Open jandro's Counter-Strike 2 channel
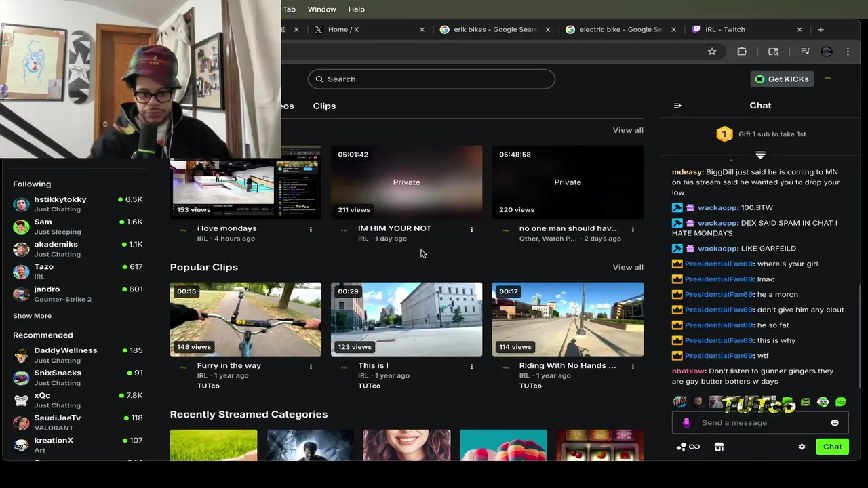 pyautogui.click(x=78, y=293)
